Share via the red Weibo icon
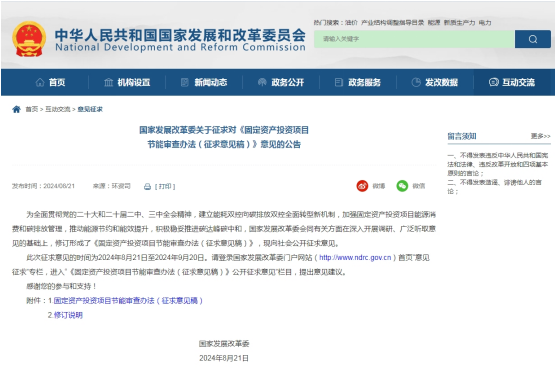Image resolution: width=557 pixels, height=378 pixels. (x=362, y=186)
